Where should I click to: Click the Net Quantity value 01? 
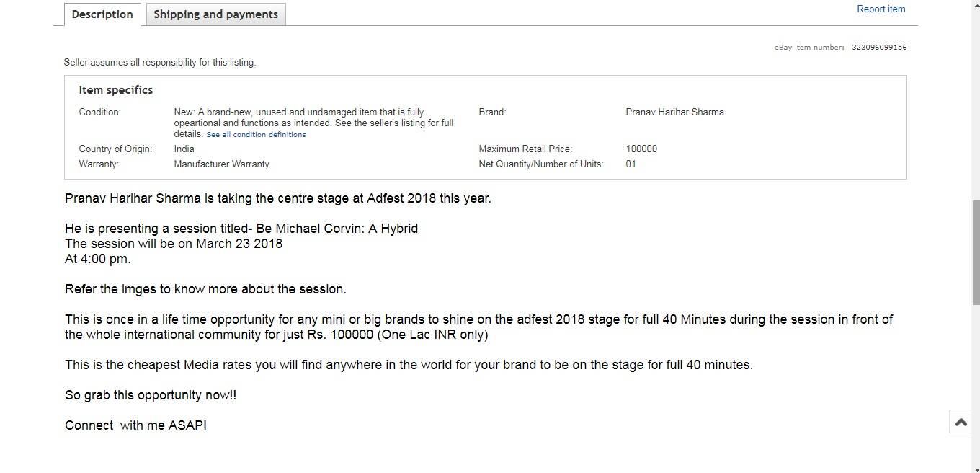tap(631, 164)
